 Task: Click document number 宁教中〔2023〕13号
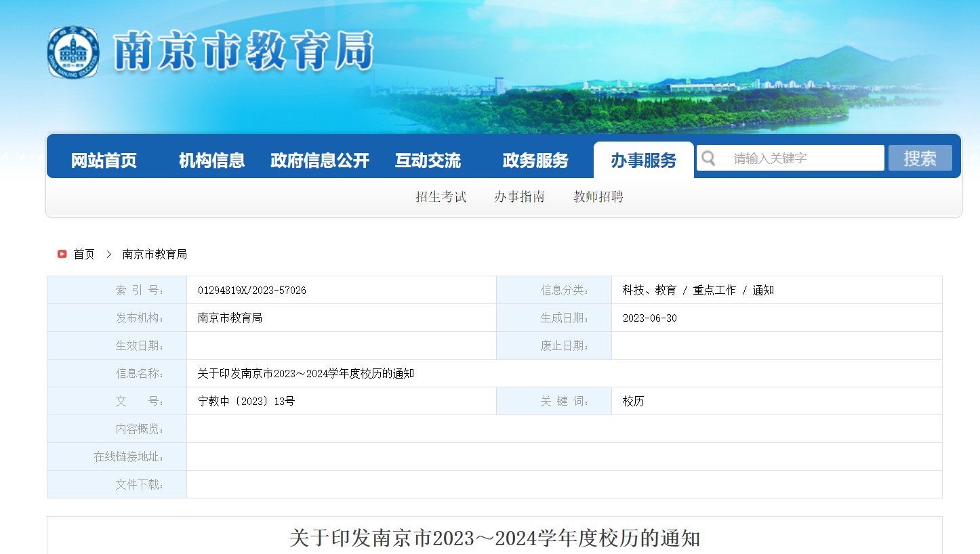[x=246, y=402]
